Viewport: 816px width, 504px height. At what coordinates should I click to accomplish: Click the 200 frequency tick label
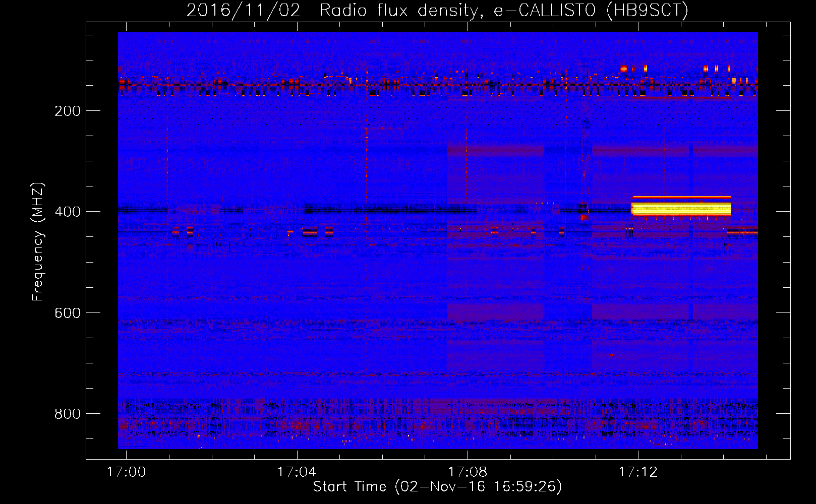pyautogui.click(x=68, y=111)
